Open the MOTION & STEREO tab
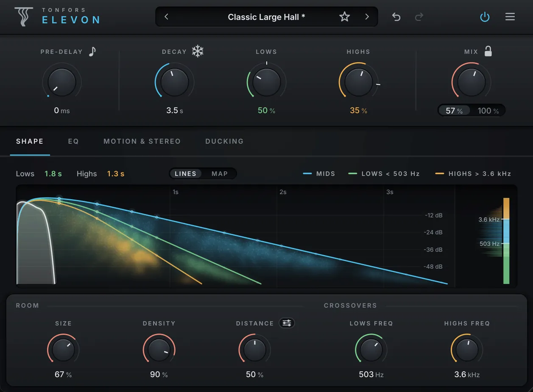 [x=142, y=141]
